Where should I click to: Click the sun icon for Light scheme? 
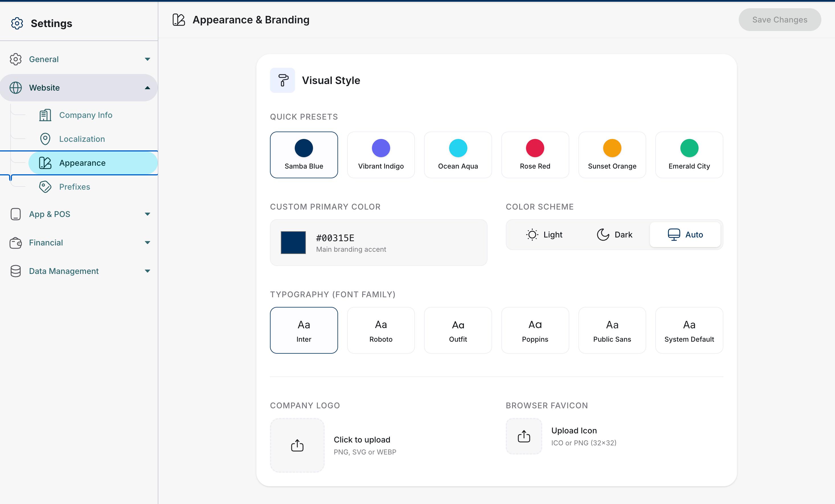(x=532, y=235)
